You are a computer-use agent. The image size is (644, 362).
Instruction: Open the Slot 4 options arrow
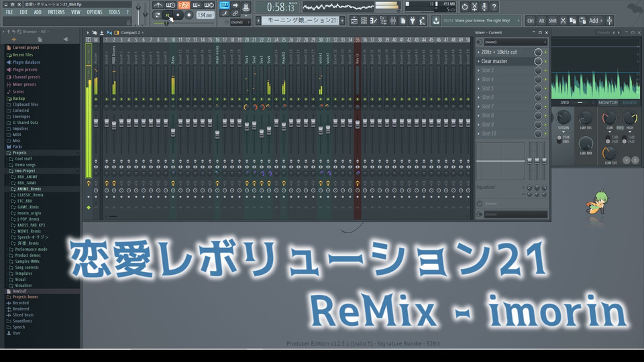(x=478, y=79)
